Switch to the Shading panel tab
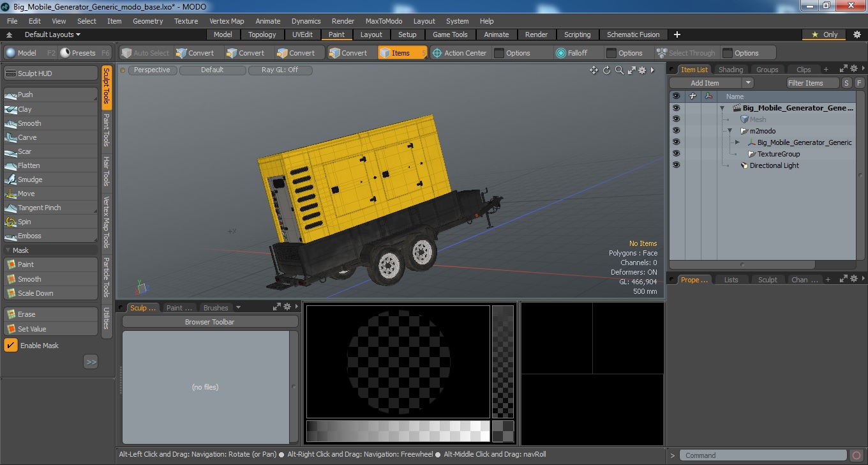This screenshot has height=465, width=868. (731, 70)
